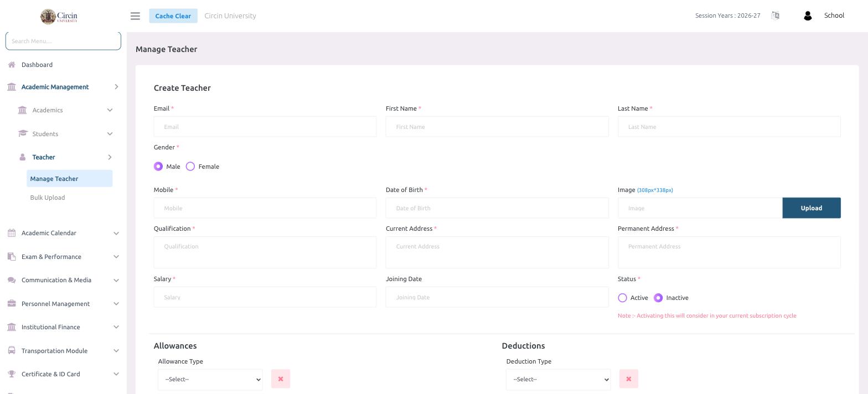Click the Exam & Performance icon
Image resolution: width=868 pixels, height=394 pixels.
pos(12,257)
